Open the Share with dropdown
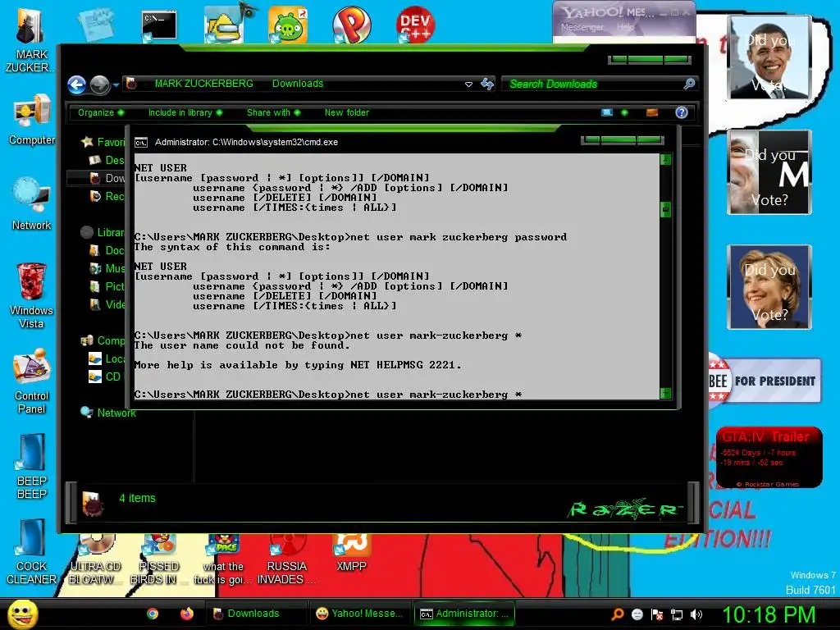This screenshot has width=840, height=630. pyautogui.click(x=273, y=112)
